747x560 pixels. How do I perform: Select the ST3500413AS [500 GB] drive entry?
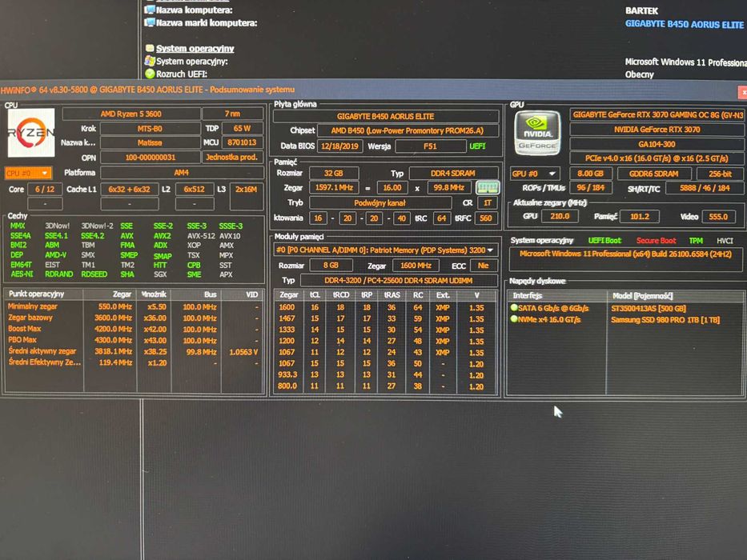coord(649,308)
